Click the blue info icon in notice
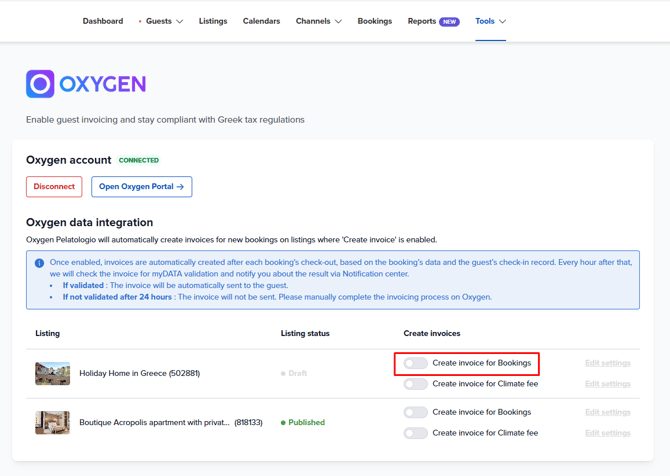Image resolution: width=670 pixels, height=476 pixels. 39,263
